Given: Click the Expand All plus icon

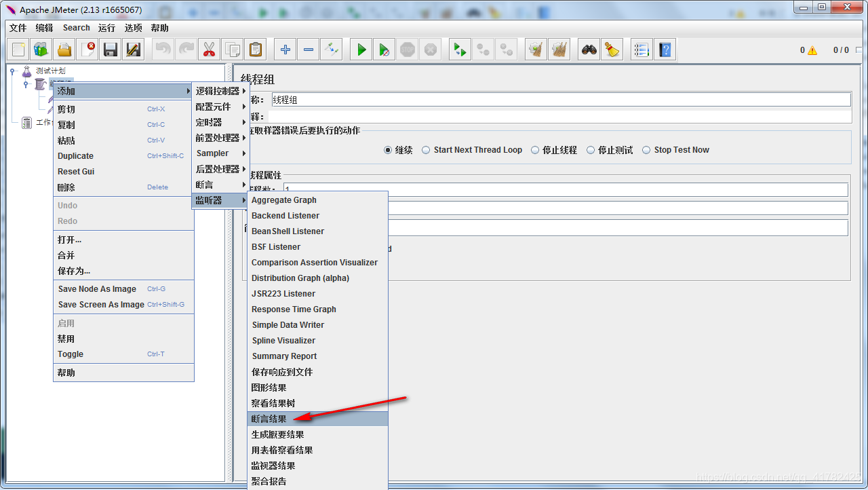Looking at the screenshot, I should pyautogui.click(x=285, y=50).
